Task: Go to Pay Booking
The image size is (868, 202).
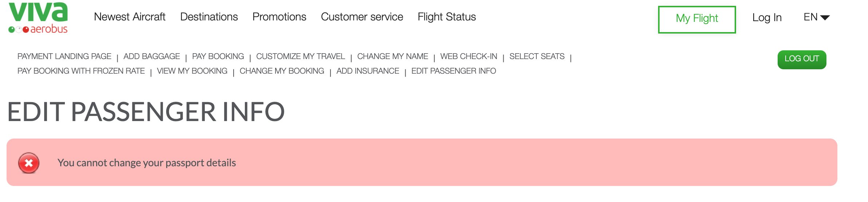Action: pos(218,57)
